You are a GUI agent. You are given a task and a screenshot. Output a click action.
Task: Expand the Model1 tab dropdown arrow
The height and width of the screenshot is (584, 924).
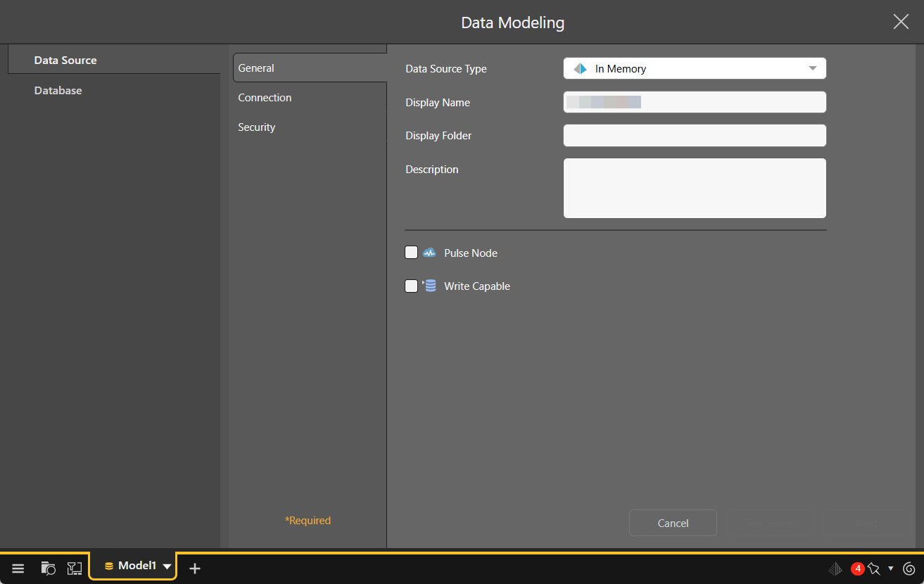167,566
